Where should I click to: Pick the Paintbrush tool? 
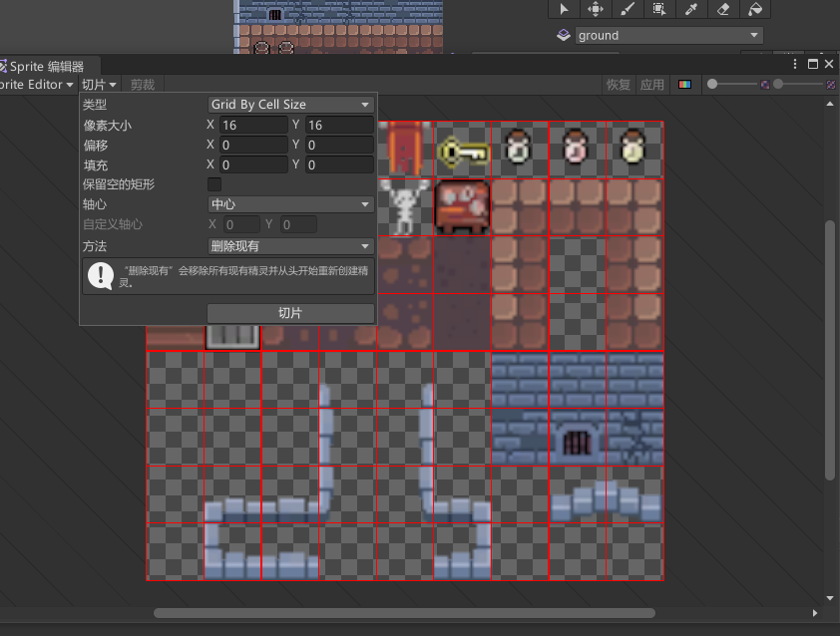tap(628, 9)
